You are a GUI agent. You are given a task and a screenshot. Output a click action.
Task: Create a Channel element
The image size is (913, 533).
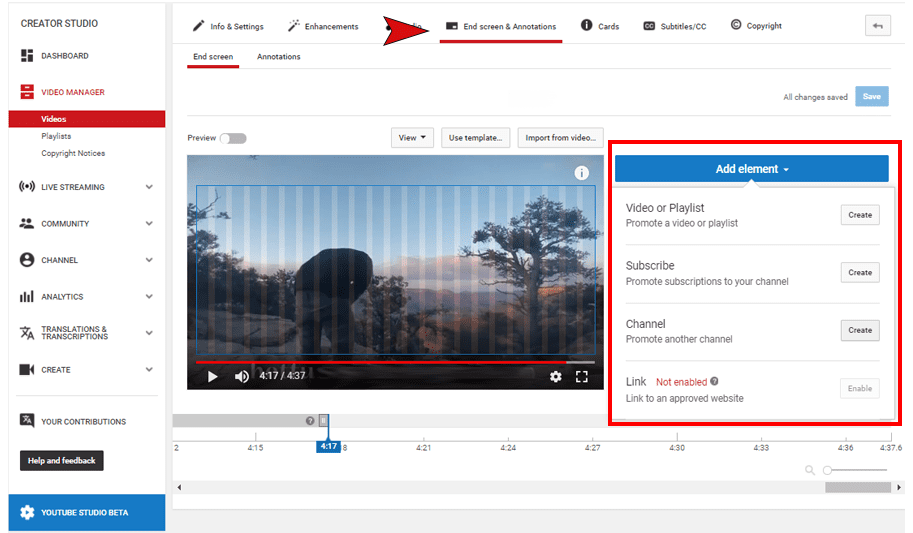point(860,330)
